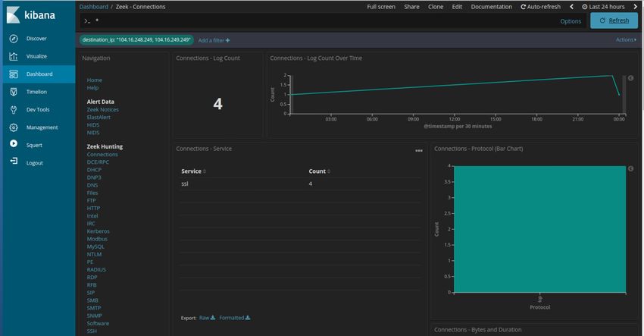The width and height of the screenshot is (644, 336).
Task: Open Management gear icon
Action: 14,127
